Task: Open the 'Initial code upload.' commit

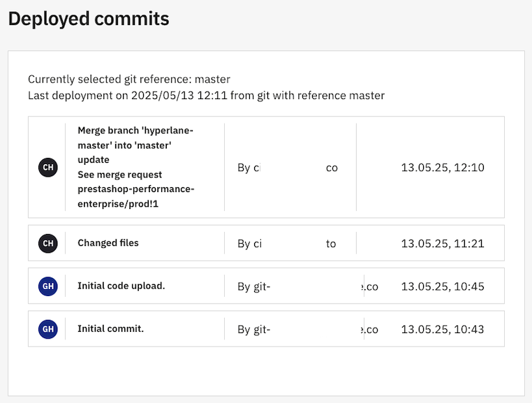Action: pyautogui.click(x=121, y=286)
